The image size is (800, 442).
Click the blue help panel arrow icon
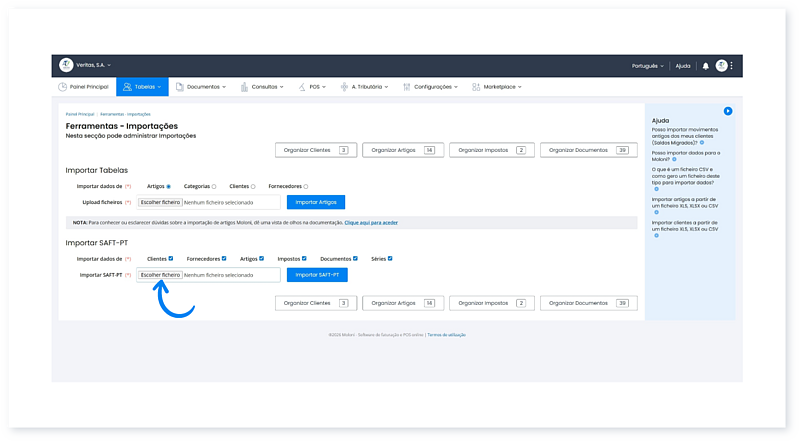coord(728,110)
